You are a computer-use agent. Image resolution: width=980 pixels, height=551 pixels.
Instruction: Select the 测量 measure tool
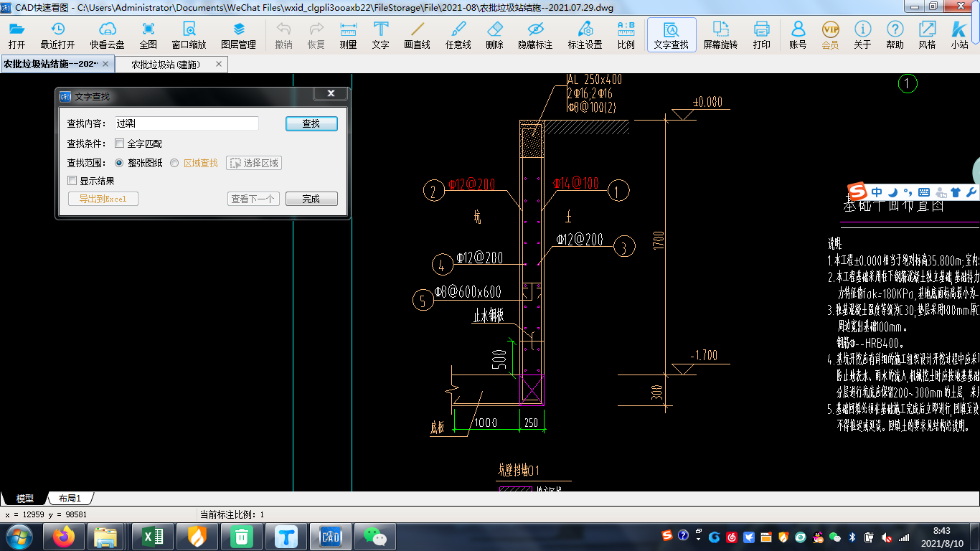point(348,35)
